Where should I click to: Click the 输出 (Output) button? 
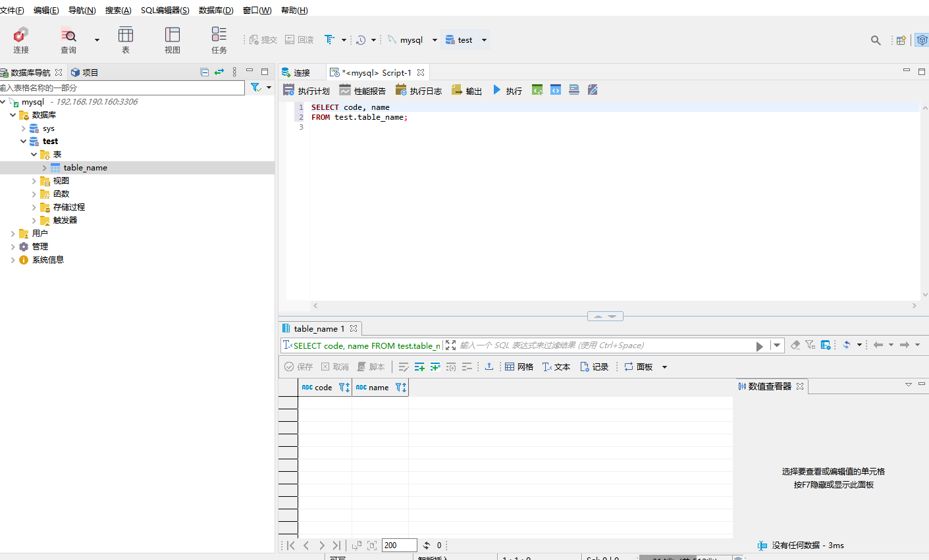click(x=467, y=91)
